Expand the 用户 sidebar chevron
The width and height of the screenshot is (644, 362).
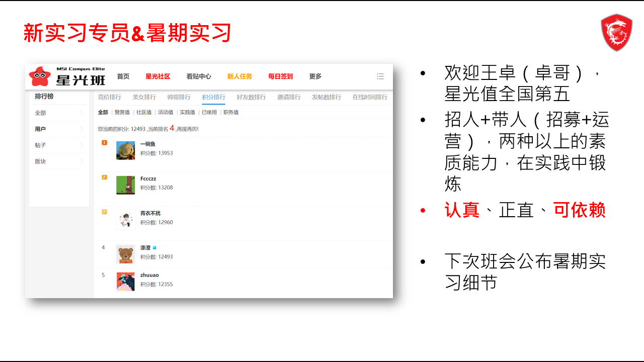tap(82, 129)
